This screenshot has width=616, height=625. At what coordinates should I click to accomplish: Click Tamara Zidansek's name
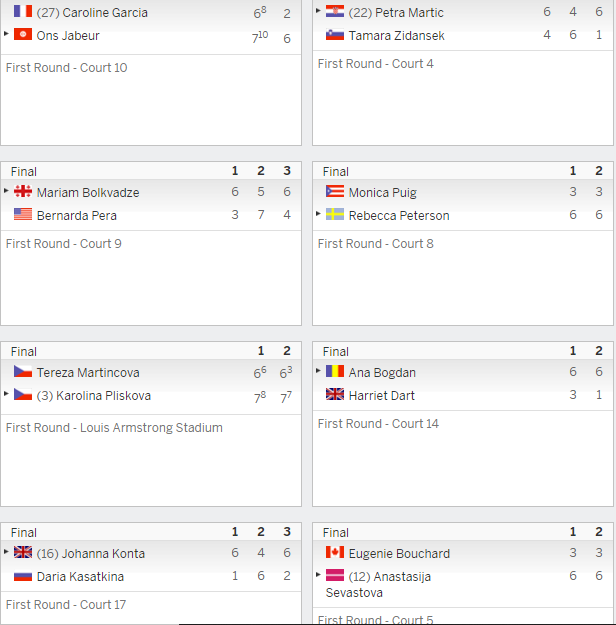pos(396,36)
